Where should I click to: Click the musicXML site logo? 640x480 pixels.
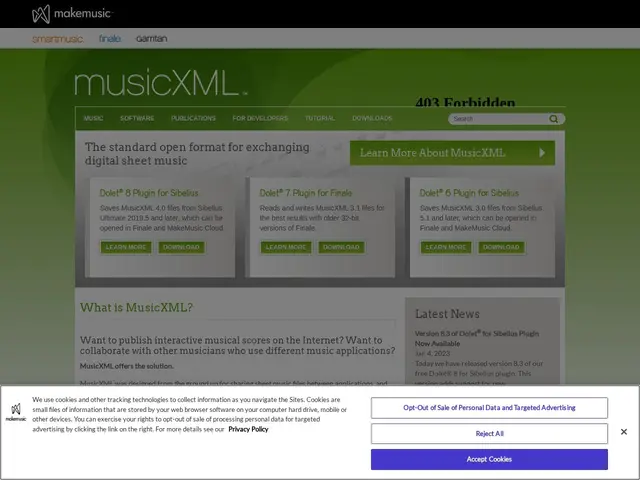[161, 83]
